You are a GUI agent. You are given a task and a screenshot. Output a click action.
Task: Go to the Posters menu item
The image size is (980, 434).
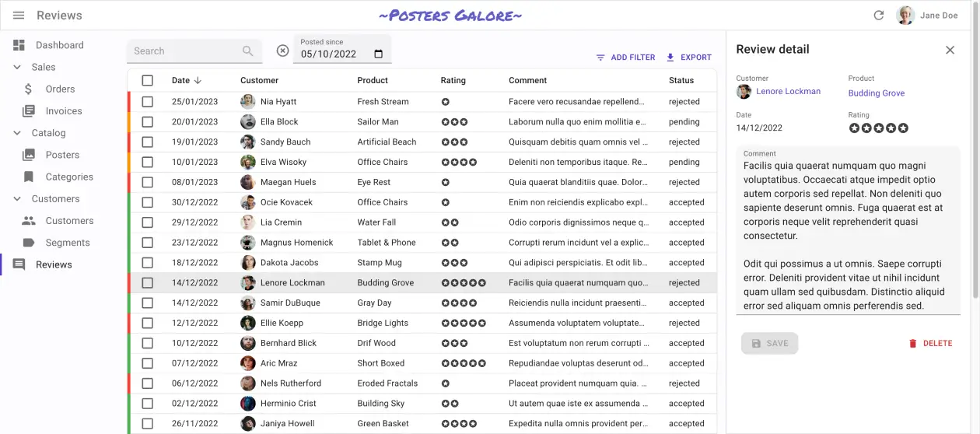pos(62,155)
